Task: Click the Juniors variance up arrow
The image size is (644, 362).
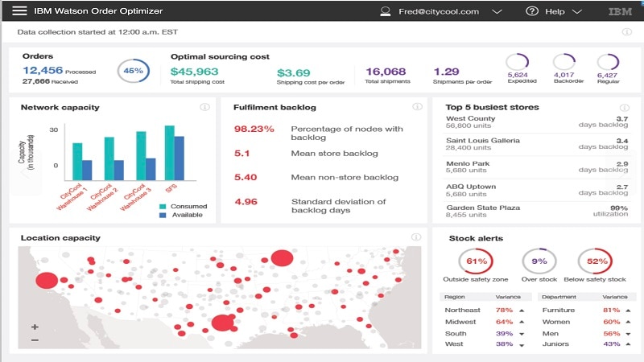Action: click(628, 344)
